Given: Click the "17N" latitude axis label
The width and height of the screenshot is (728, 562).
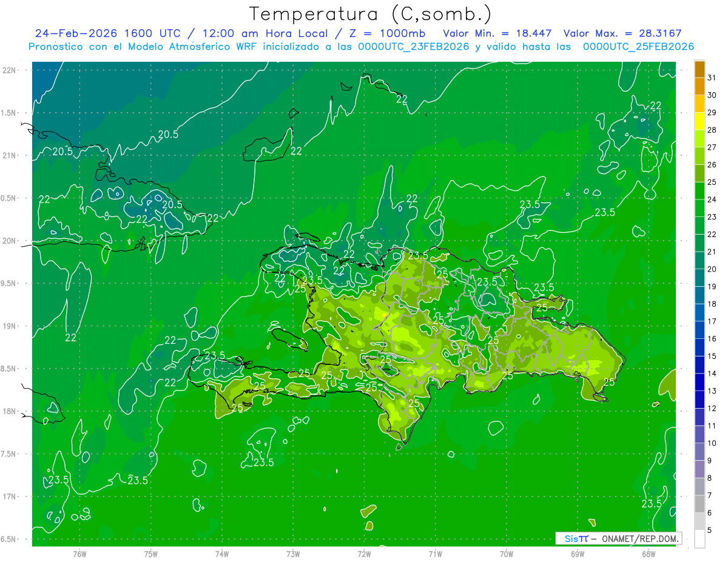Looking at the screenshot, I should [10, 497].
